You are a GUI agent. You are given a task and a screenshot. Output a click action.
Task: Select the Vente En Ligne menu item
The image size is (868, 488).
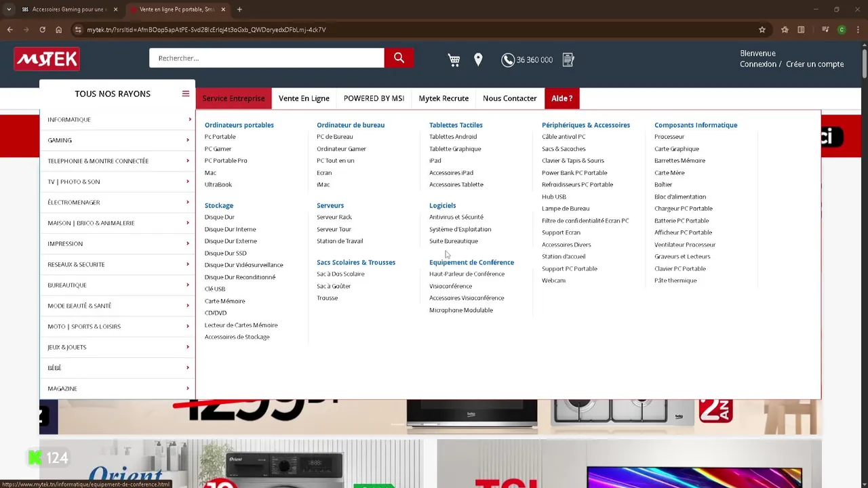(x=304, y=98)
